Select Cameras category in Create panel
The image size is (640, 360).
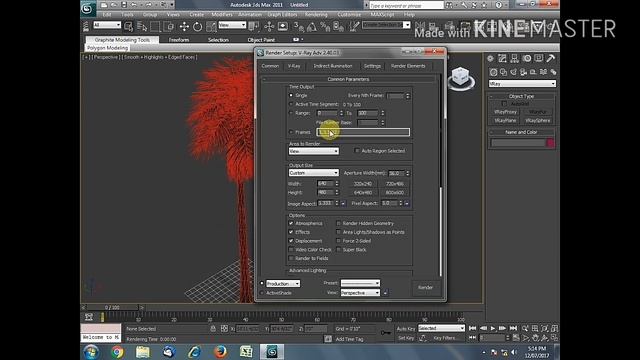point(523,72)
